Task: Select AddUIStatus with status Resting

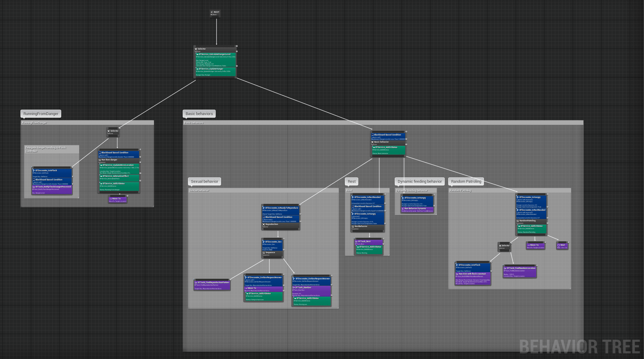Action: point(369,250)
